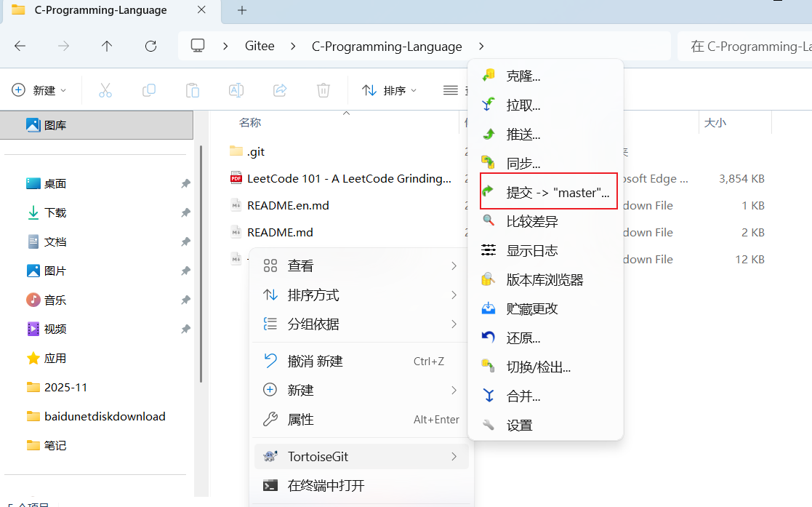Image resolution: width=812 pixels, height=507 pixels.
Task: Close the C-Programming-Language tab
Action: (x=202, y=10)
